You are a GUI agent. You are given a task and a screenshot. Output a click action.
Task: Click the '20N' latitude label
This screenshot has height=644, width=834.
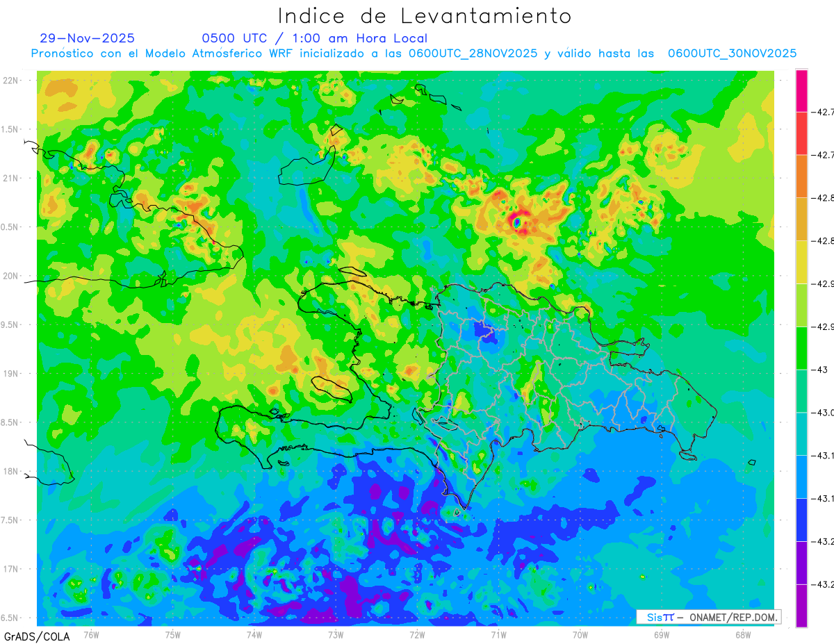click(x=12, y=276)
